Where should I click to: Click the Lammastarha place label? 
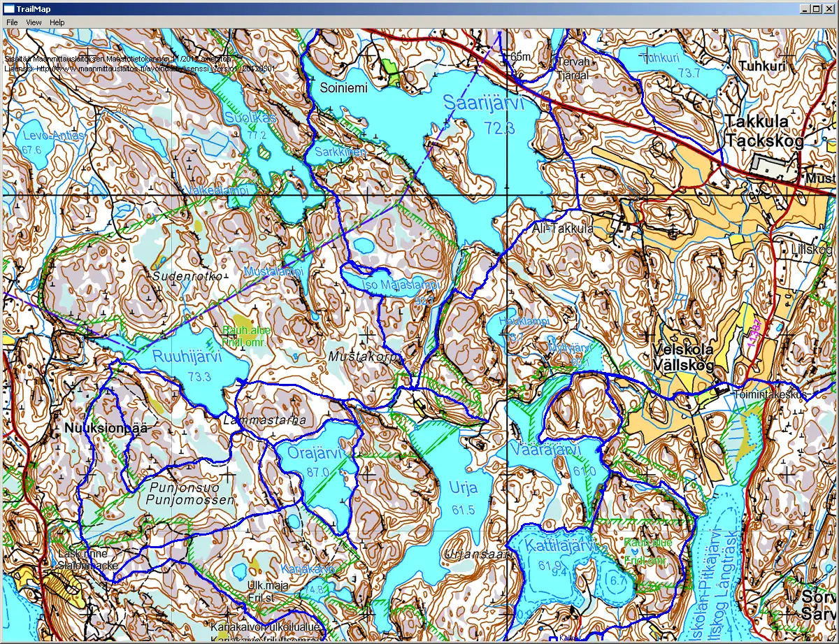click(x=264, y=420)
